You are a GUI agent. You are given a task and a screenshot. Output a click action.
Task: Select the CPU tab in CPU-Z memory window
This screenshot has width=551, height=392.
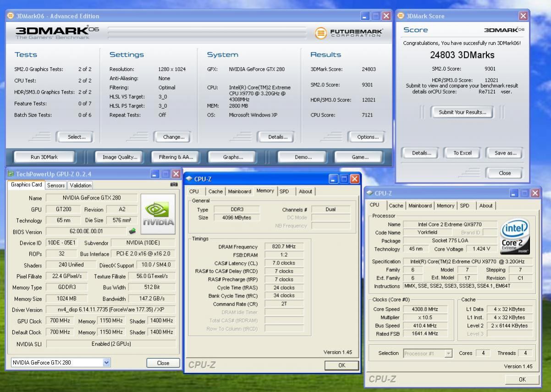pyautogui.click(x=194, y=192)
